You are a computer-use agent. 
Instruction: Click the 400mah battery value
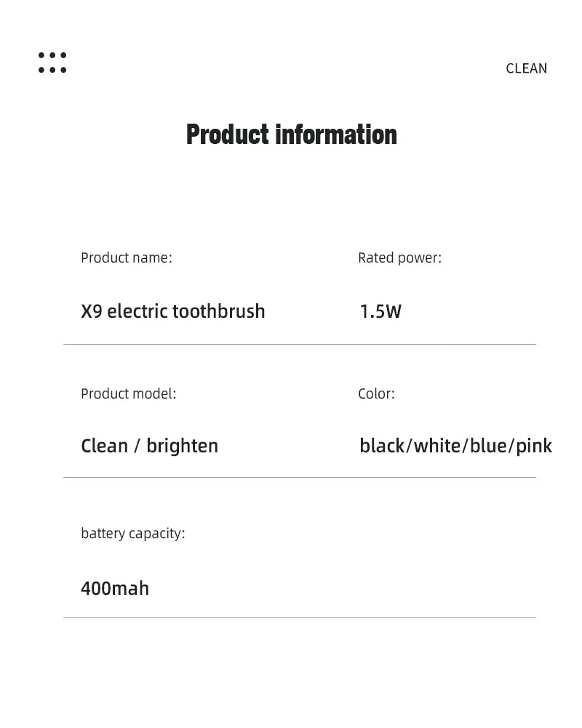pos(115,588)
